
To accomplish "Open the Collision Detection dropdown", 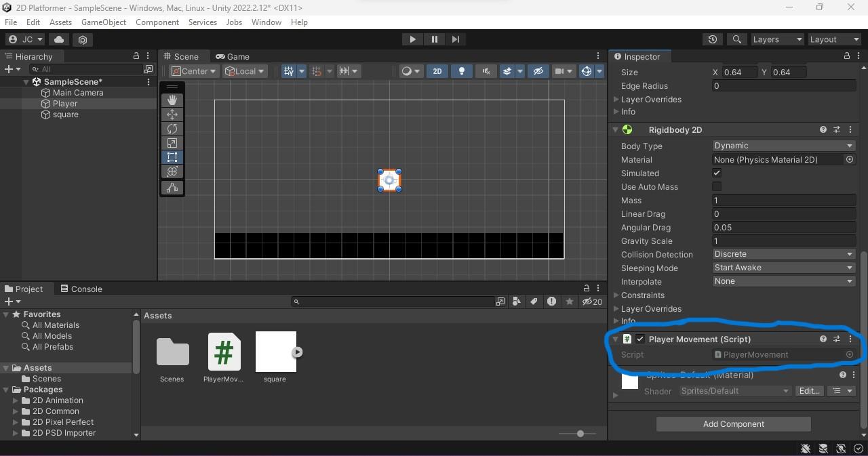I will pos(783,253).
